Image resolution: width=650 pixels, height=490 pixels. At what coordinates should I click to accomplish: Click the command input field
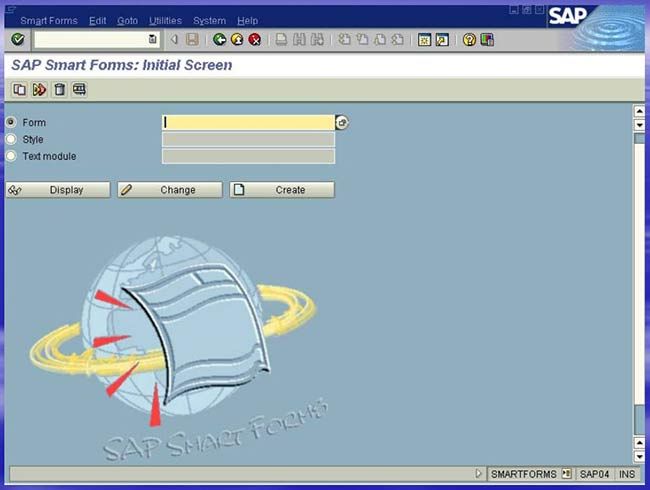click(x=91, y=39)
